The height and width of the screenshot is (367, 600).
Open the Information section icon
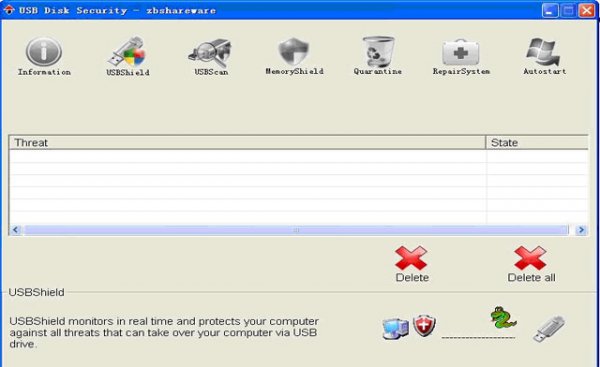[44, 52]
